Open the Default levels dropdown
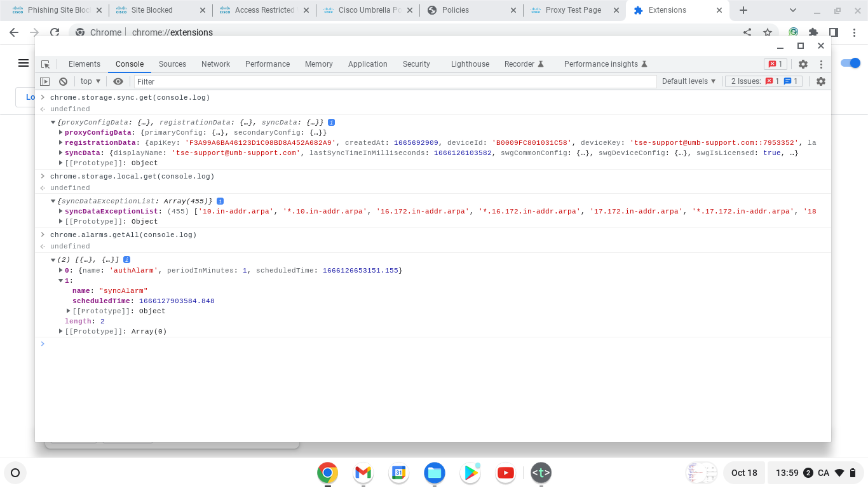 (x=689, y=81)
